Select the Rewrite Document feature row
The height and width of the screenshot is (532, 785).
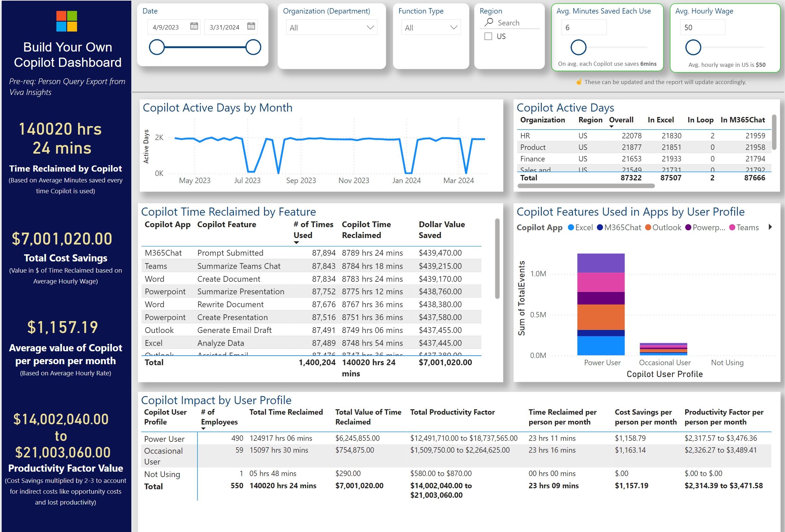click(x=311, y=304)
